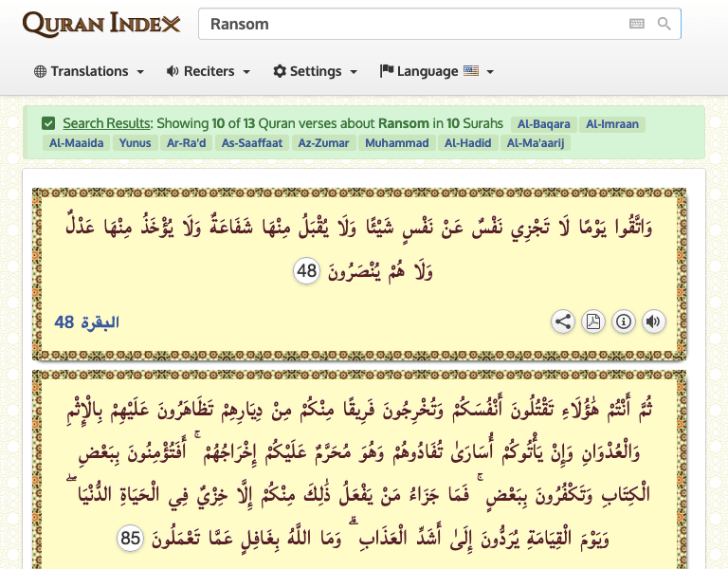
Task: Click the speaker icon beside Reciters
Action: [x=173, y=71]
